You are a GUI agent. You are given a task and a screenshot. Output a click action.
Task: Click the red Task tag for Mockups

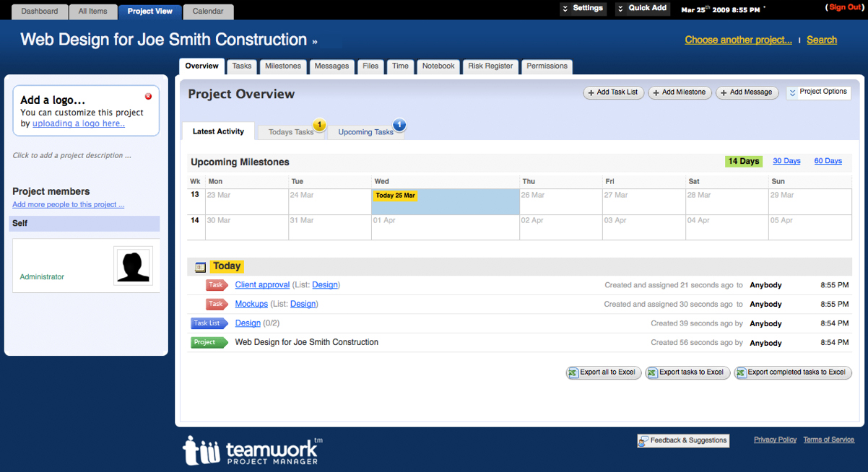[217, 304]
